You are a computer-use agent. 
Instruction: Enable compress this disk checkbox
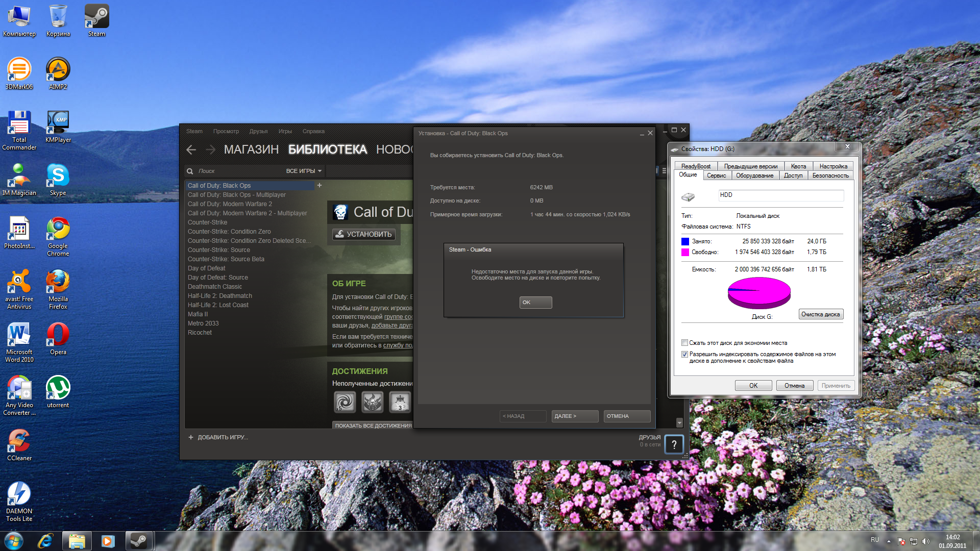click(684, 343)
